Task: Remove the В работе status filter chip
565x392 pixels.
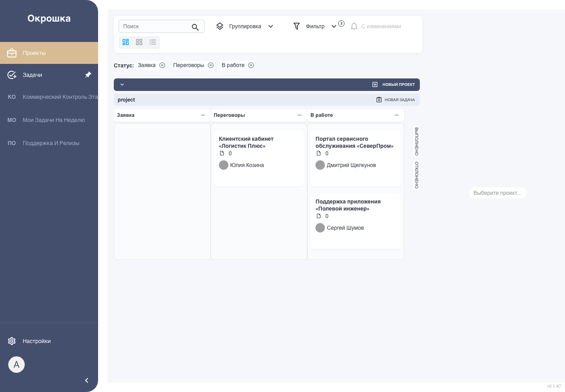Action: pyautogui.click(x=251, y=65)
